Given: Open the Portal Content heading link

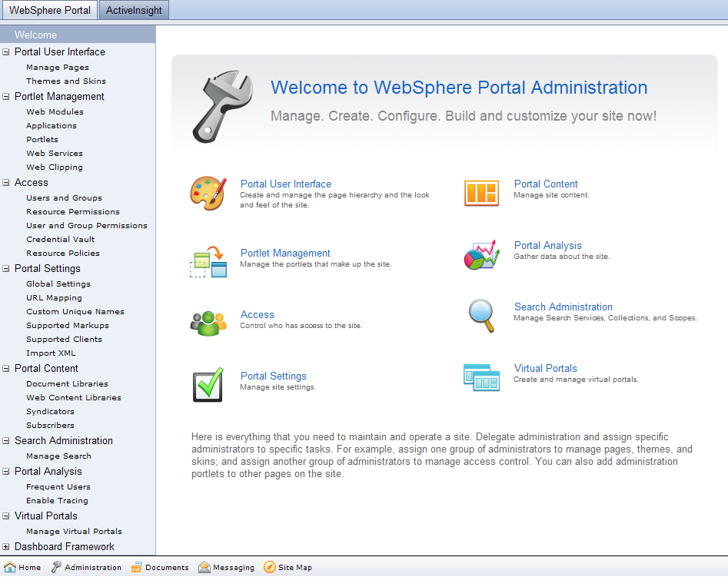Looking at the screenshot, I should click(546, 184).
